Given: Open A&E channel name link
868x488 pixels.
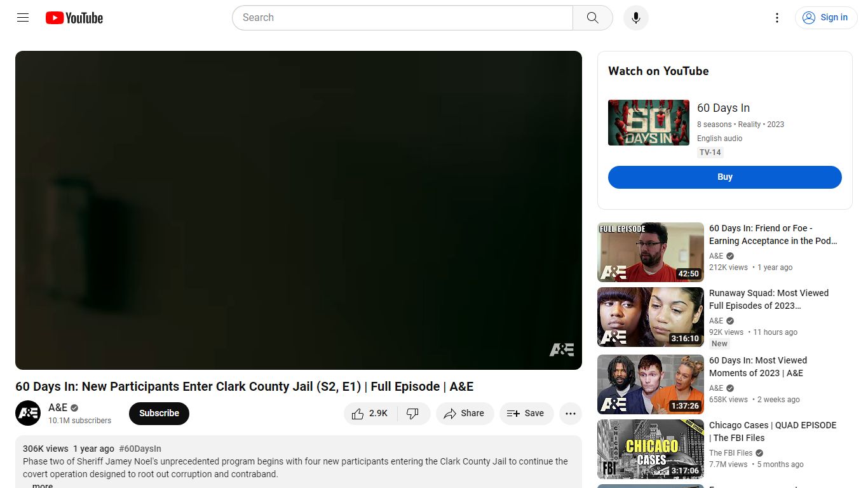Looking at the screenshot, I should [58, 407].
